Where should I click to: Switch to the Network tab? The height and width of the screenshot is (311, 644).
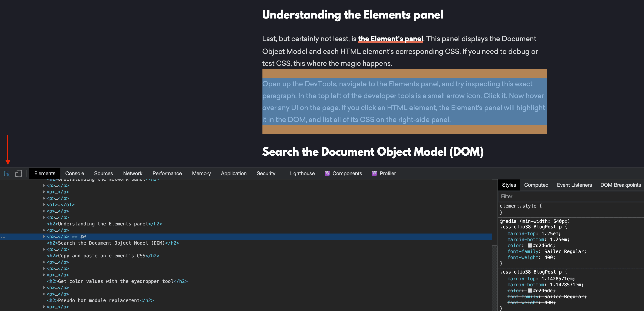coord(133,173)
